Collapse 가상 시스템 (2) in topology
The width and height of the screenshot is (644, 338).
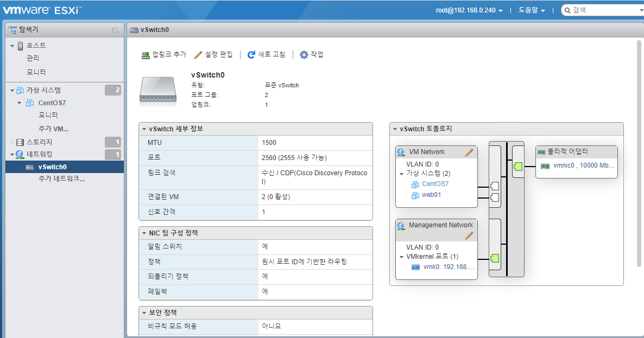point(401,174)
